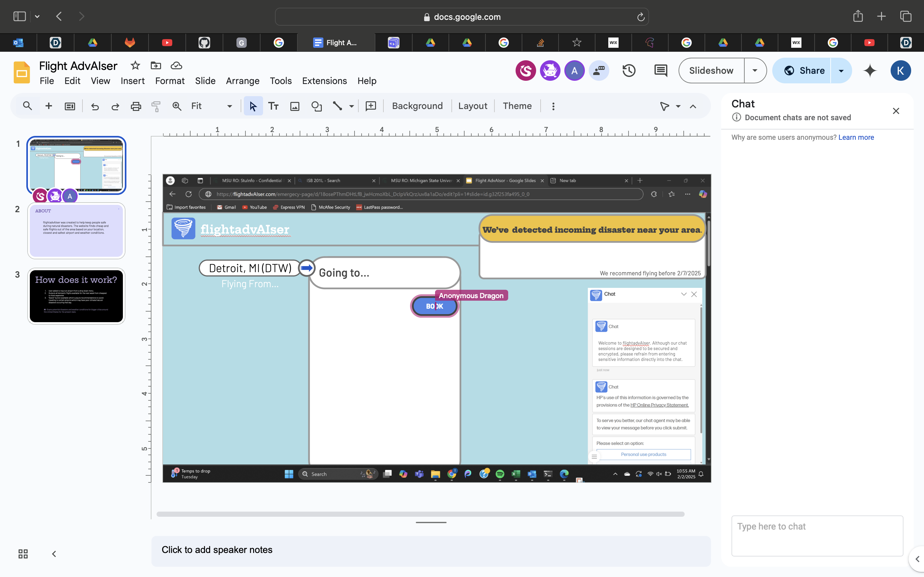Select the Text box tool

[x=273, y=106]
